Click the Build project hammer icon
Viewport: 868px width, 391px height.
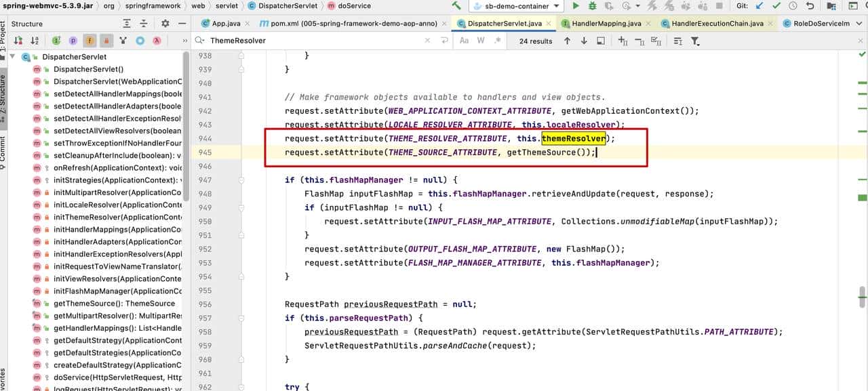(456, 6)
